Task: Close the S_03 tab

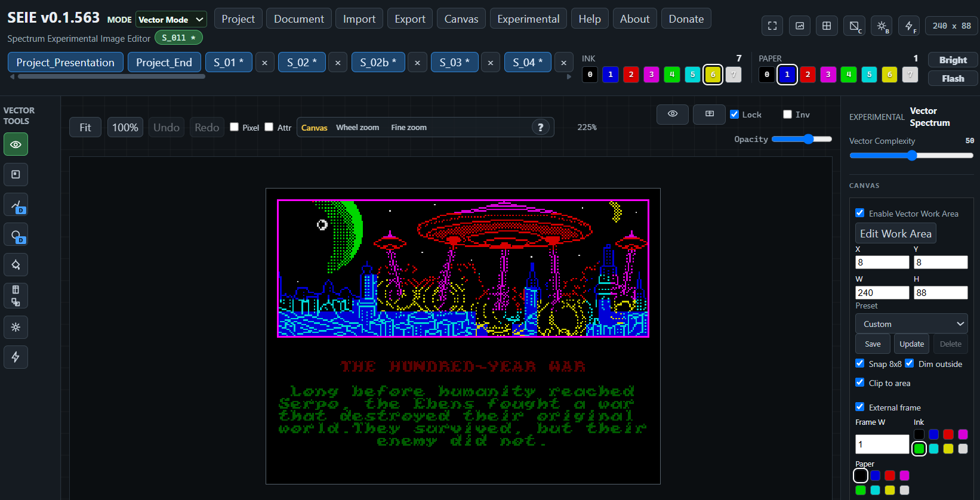Action: click(x=491, y=63)
